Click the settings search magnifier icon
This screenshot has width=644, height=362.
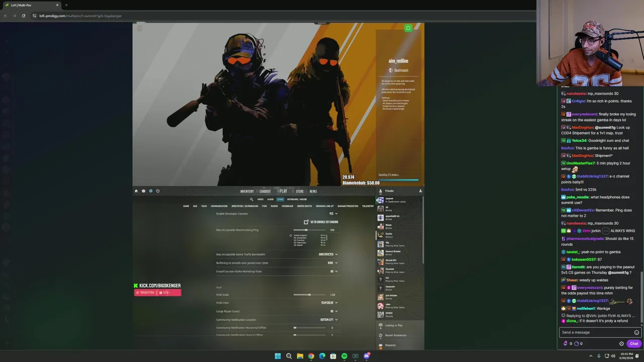tap(252, 199)
